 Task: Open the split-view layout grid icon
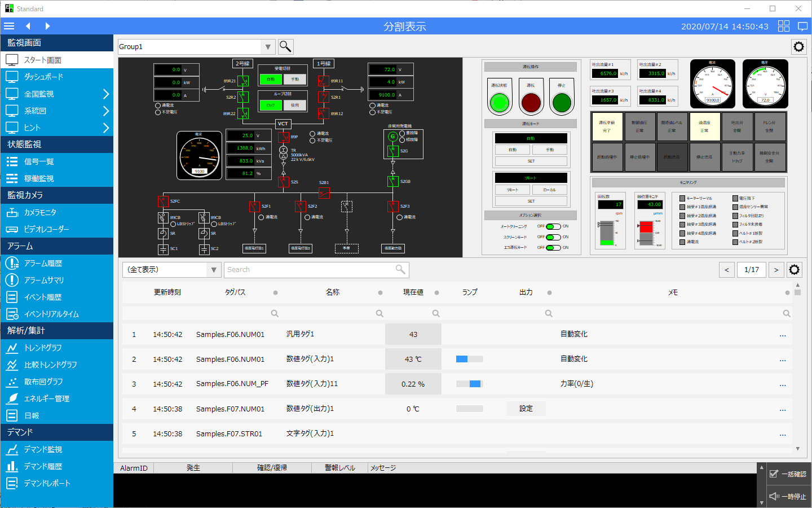click(784, 26)
